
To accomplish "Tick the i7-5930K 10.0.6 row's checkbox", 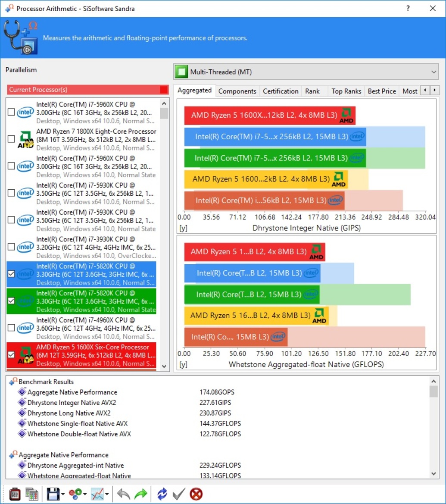I will pos(11,193).
